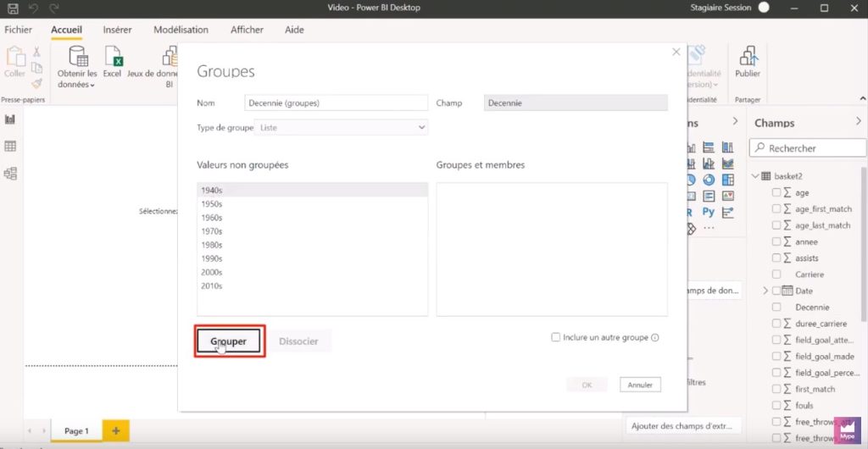The height and width of the screenshot is (449, 868).
Task: Close the Groupes dialog
Action: pos(676,52)
